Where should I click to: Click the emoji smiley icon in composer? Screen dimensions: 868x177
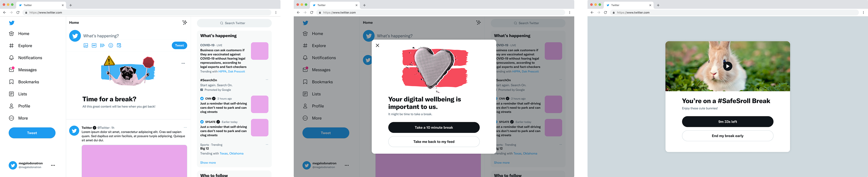pos(111,46)
